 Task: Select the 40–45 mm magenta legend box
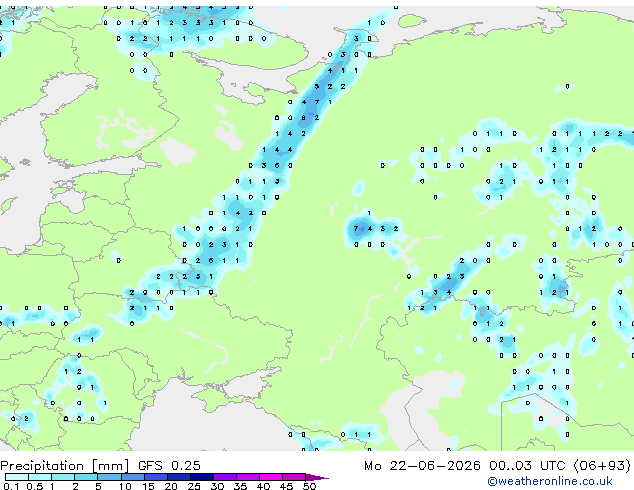(271, 477)
